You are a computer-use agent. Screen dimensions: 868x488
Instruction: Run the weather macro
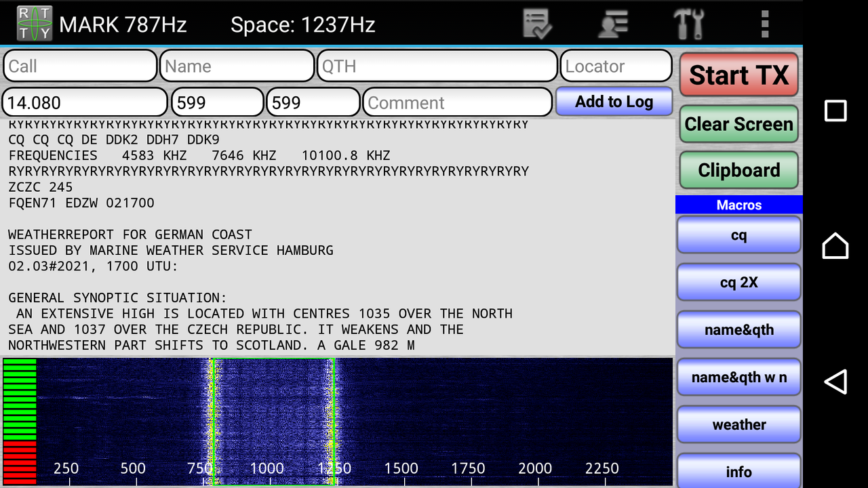pyautogui.click(x=739, y=425)
